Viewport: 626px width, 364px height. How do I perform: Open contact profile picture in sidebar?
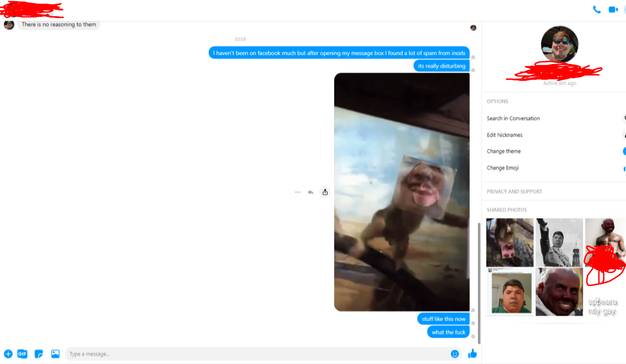[x=559, y=44]
